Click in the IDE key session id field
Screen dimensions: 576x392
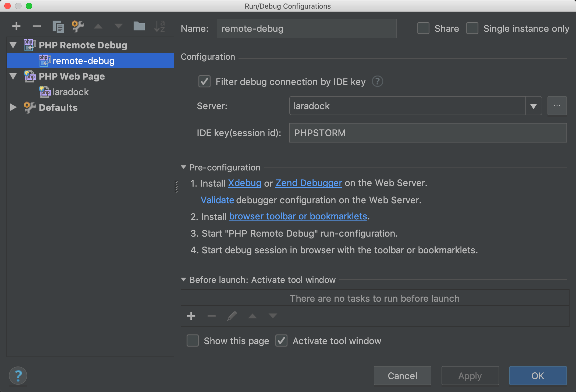(x=428, y=133)
